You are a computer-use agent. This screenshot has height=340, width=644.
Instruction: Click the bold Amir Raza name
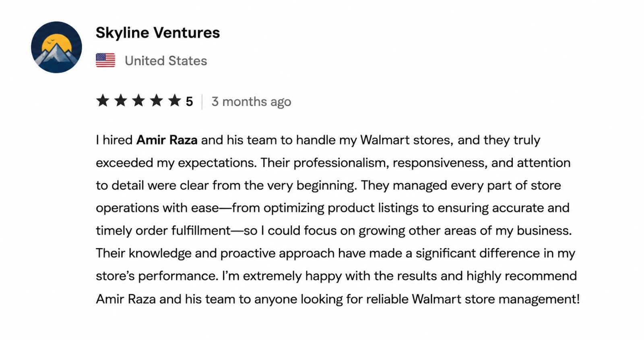click(167, 140)
